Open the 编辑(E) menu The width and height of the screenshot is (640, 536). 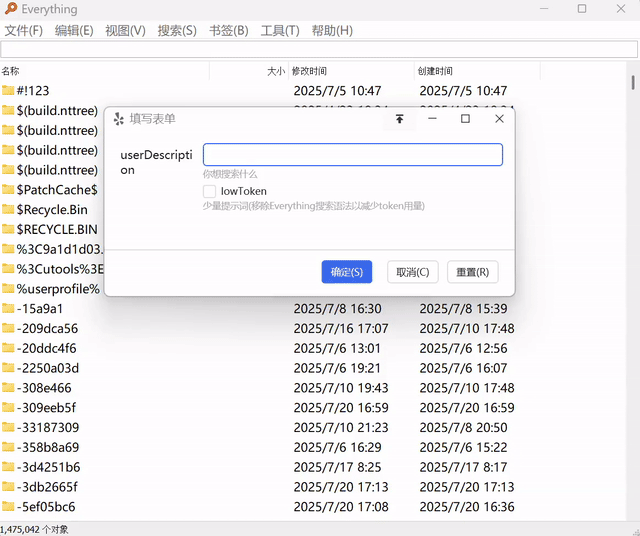tap(74, 31)
